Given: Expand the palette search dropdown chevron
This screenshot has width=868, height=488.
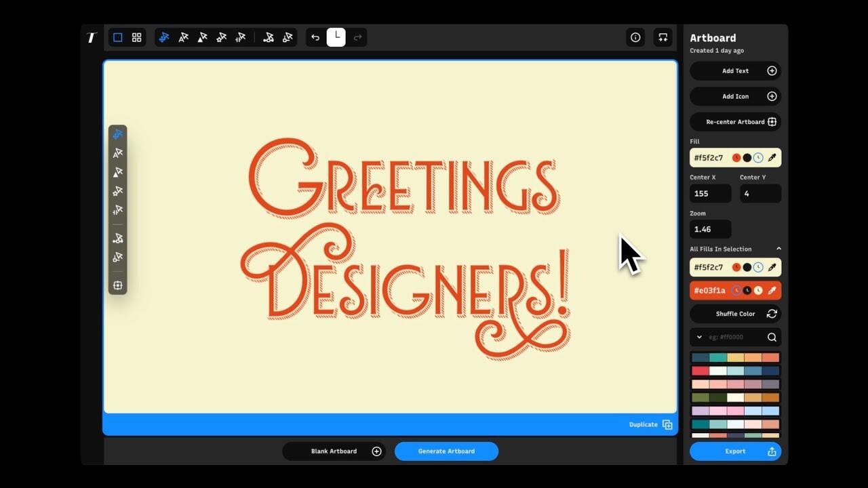Looking at the screenshot, I should (699, 337).
